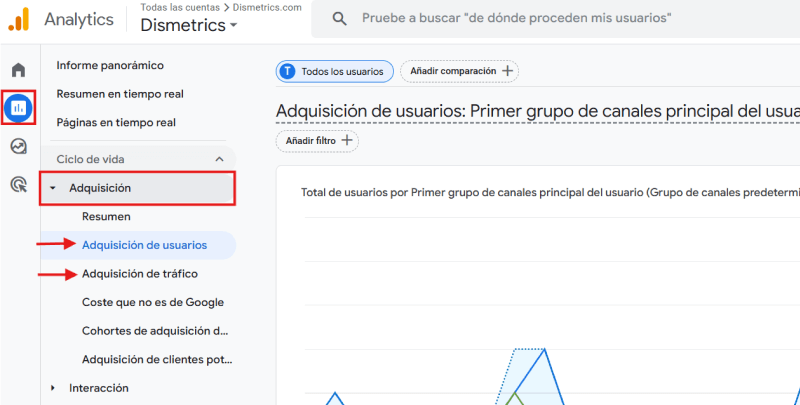Click the T avatar on Todos los usuarios

[x=287, y=71]
